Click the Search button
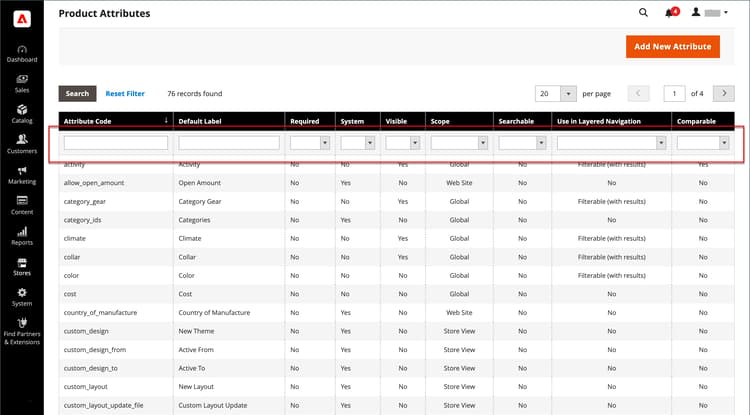Image resolution: width=750 pixels, height=415 pixels. point(77,93)
